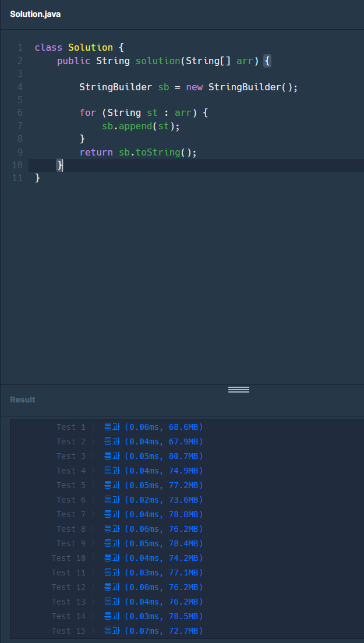The height and width of the screenshot is (643, 364).
Task: Click the 'return sb.toString();' statement
Action: click(138, 152)
